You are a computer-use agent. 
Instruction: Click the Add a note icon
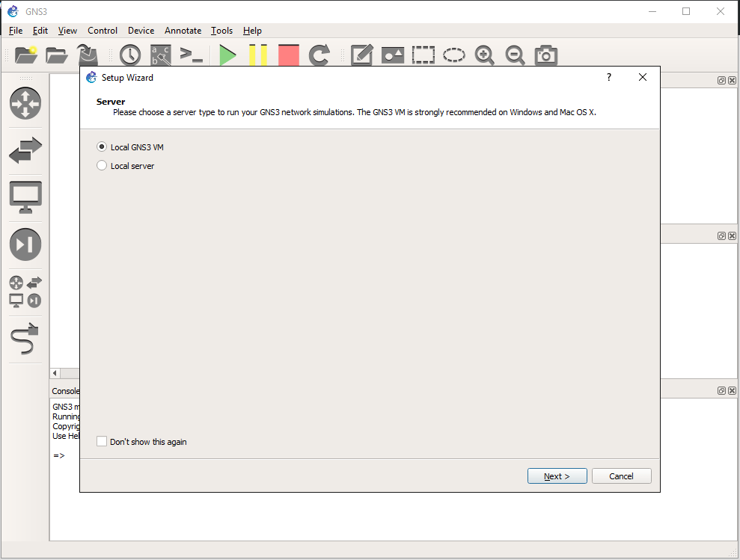click(x=362, y=55)
